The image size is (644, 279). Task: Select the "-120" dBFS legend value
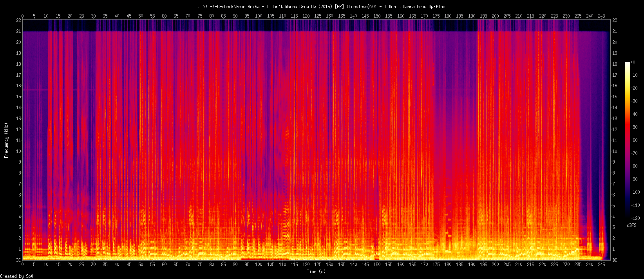(x=635, y=218)
